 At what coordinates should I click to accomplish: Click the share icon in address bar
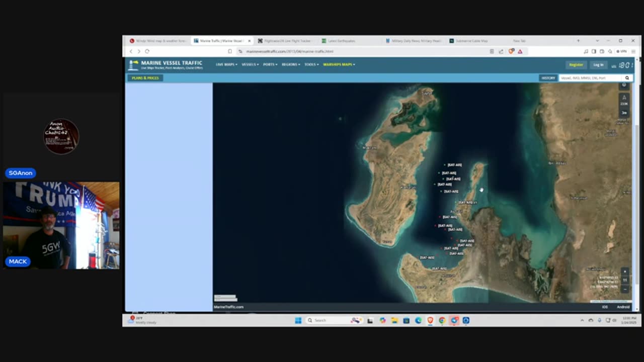pos(501,51)
